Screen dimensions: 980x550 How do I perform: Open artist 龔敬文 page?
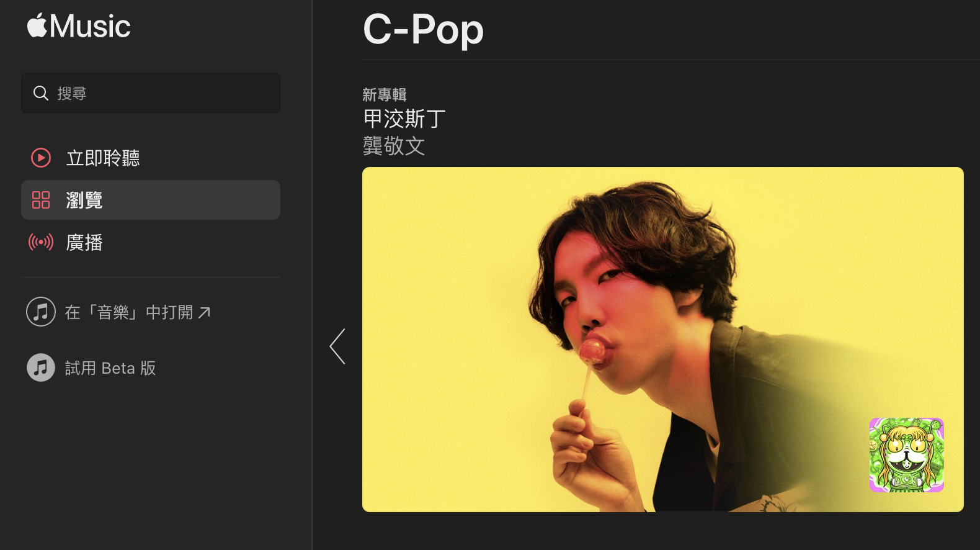point(394,146)
